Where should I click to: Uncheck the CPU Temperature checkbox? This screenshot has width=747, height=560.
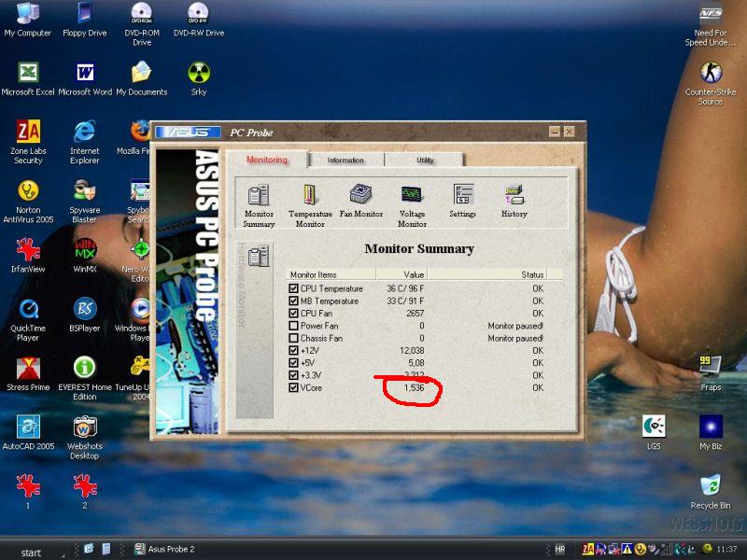tap(294, 289)
